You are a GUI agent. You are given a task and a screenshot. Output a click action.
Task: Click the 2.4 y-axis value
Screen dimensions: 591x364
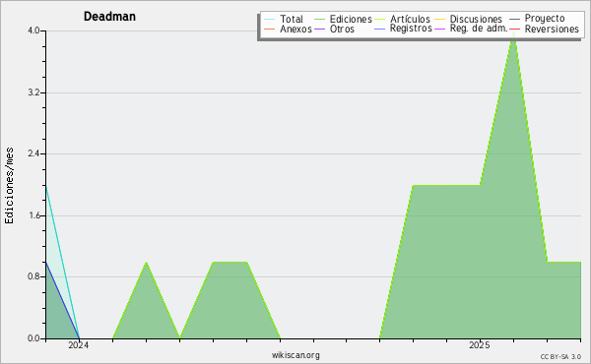[33, 153]
